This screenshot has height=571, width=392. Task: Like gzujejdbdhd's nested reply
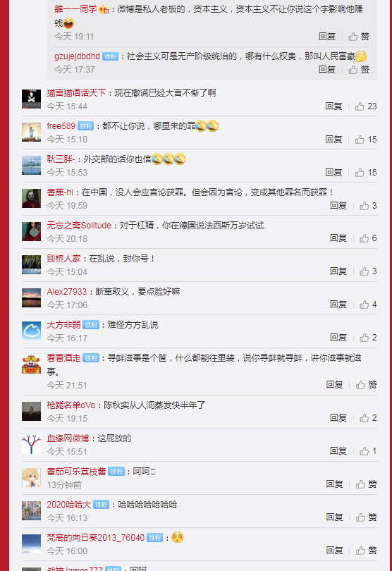tap(359, 70)
